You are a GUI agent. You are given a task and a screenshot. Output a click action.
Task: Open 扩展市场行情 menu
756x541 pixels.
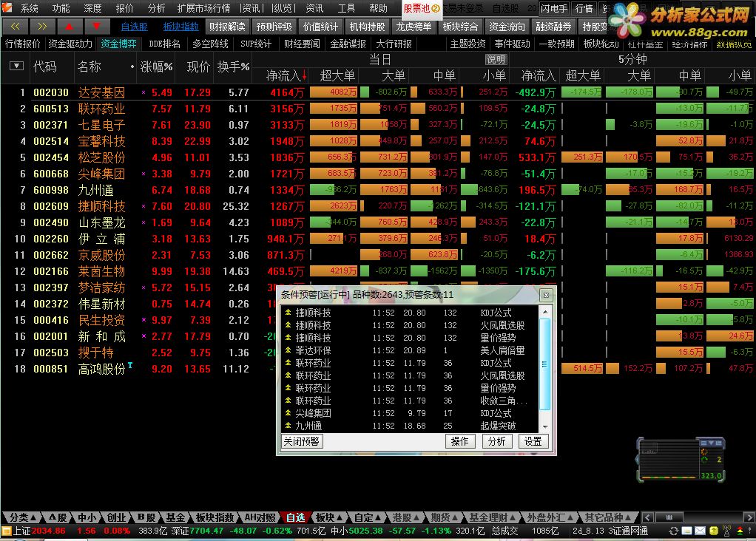[203, 8]
